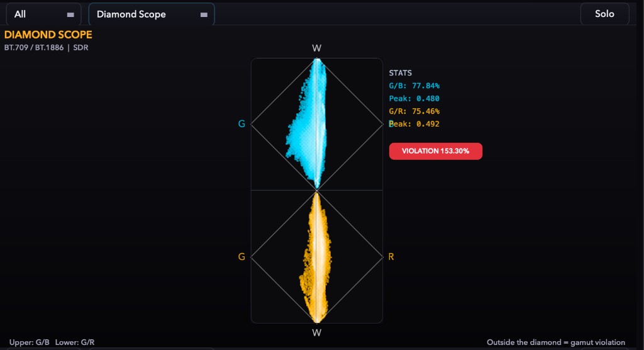This screenshot has width=644, height=350.
Task: Click the top W label above the diamond
Action: [317, 48]
